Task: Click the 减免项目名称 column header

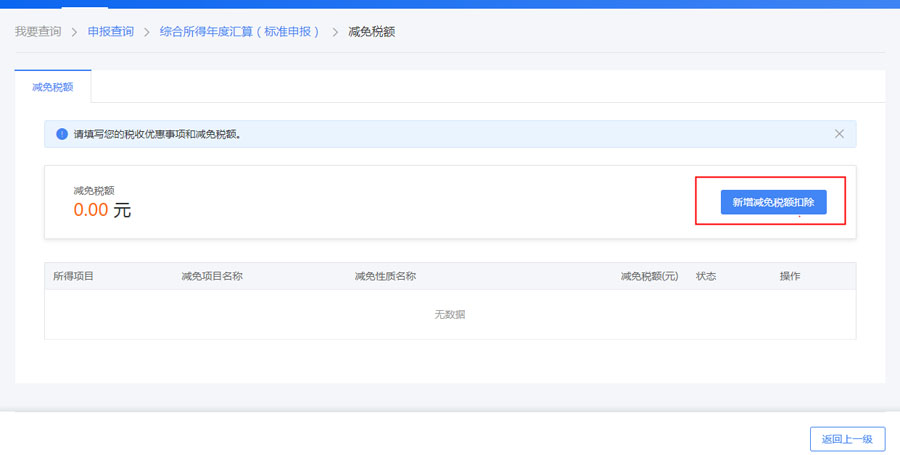Action: click(x=212, y=276)
